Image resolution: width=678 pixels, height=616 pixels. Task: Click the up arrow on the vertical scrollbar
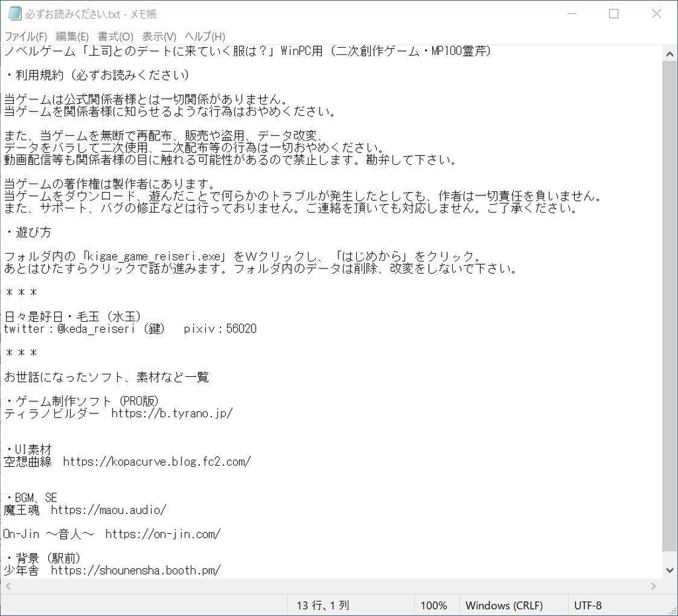[x=670, y=54]
